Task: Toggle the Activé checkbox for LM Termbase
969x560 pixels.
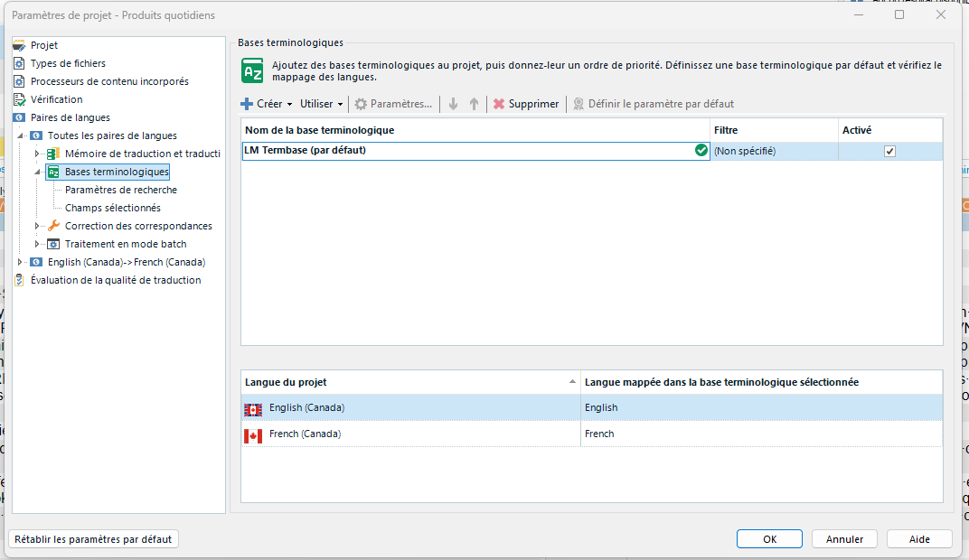Action: [x=889, y=151]
